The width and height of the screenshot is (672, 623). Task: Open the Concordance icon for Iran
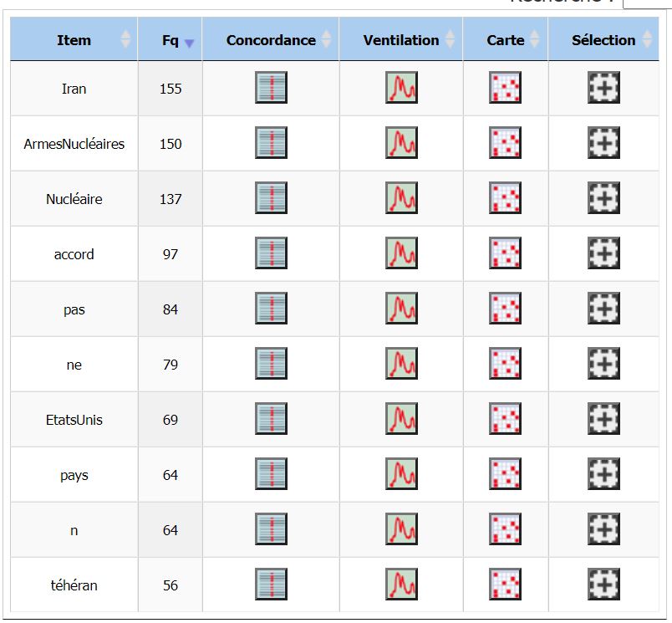click(x=271, y=88)
